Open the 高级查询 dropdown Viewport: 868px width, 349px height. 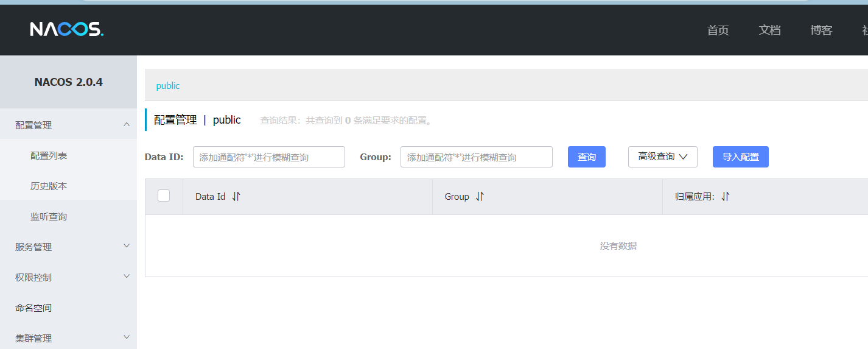[663, 157]
